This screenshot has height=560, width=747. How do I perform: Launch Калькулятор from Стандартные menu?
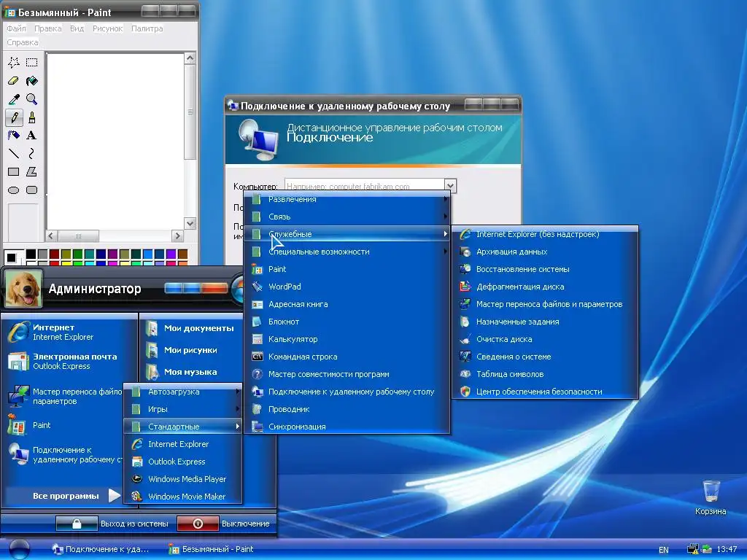tap(347, 339)
